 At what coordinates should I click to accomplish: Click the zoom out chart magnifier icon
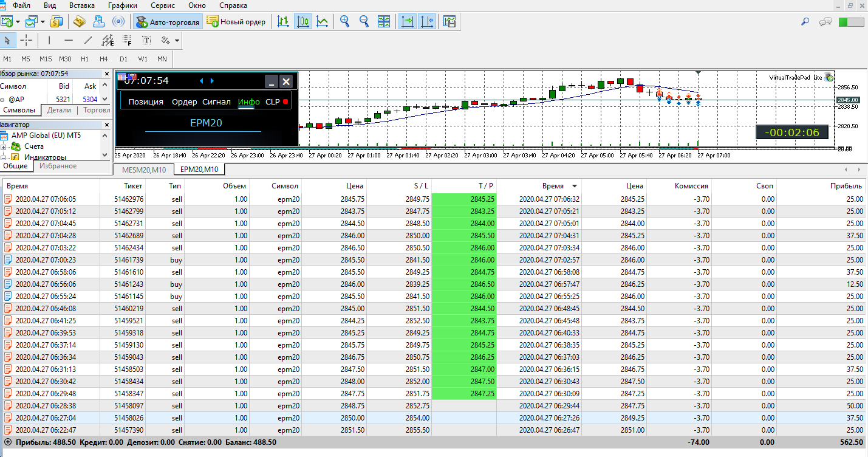click(364, 22)
